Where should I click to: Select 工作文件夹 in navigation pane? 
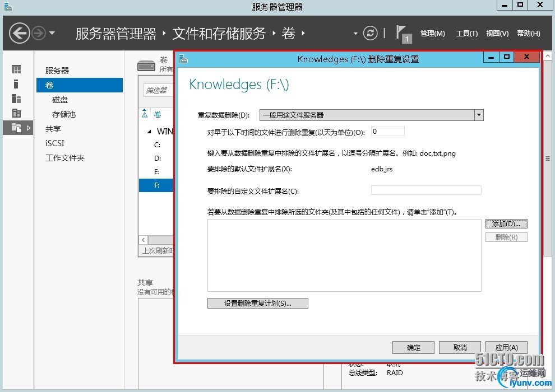pyautogui.click(x=65, y=158)
